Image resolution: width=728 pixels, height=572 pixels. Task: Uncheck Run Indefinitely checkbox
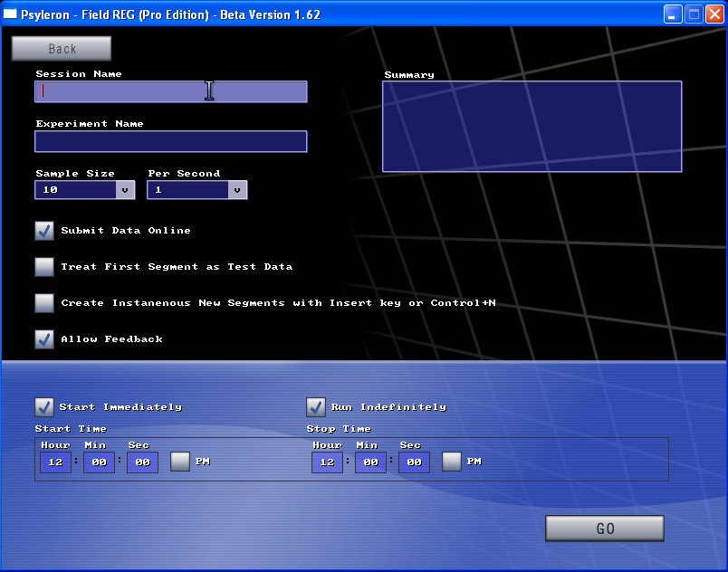tap(316, 407)
